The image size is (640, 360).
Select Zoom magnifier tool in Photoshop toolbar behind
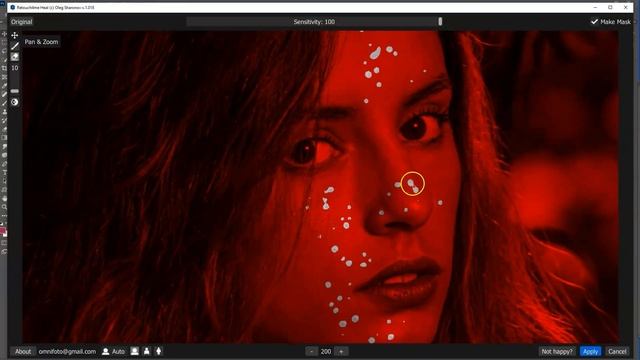(4, 207)
